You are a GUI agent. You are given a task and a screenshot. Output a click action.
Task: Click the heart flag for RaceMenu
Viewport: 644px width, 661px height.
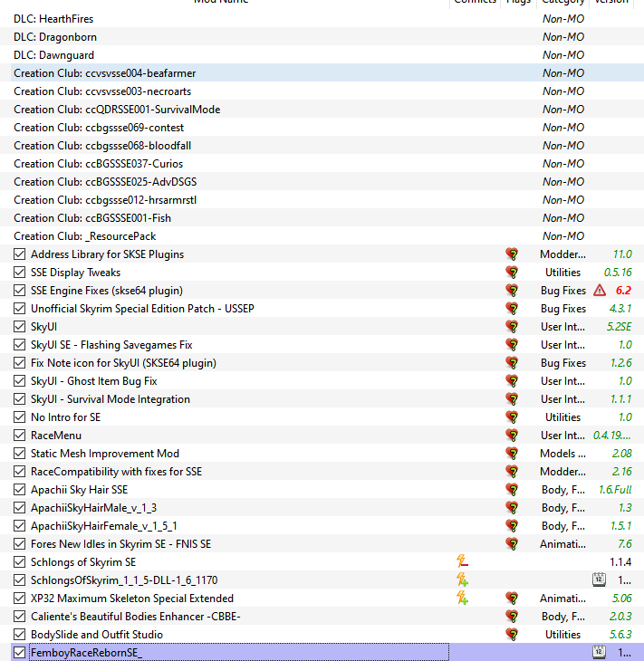click(x=512, y=436)
